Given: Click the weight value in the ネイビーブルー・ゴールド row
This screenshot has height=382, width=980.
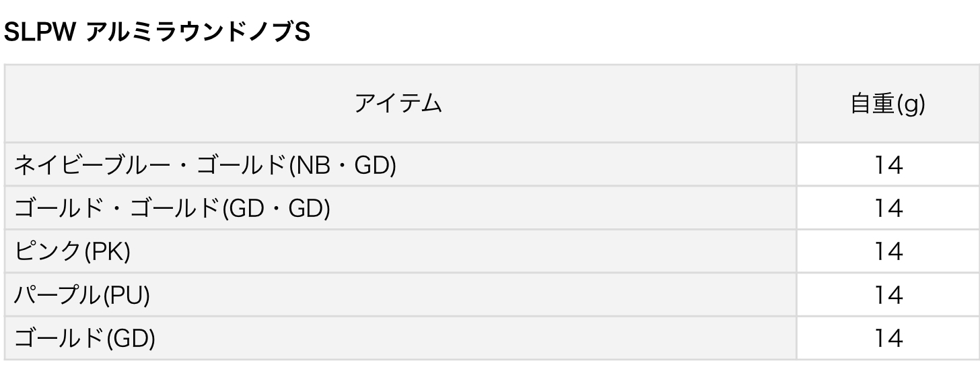Looking at the screenshot, I should pos(888,164).
